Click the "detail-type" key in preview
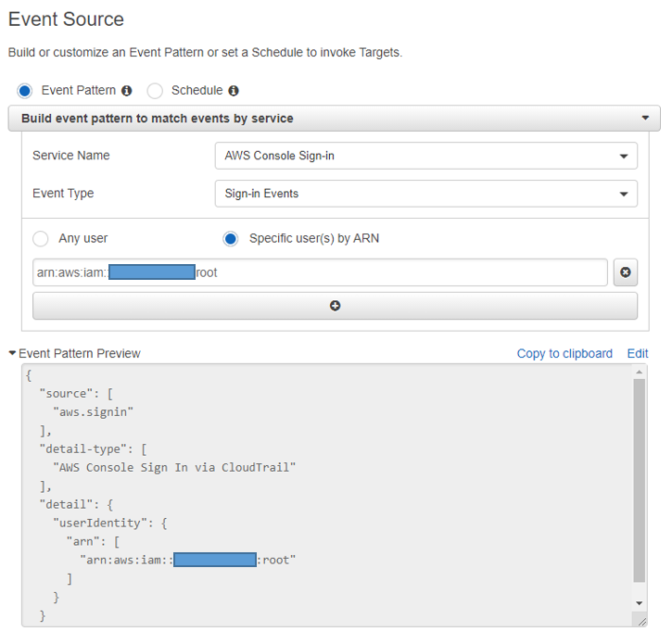Viewport: 672px width, 644px height. point(85,449)
